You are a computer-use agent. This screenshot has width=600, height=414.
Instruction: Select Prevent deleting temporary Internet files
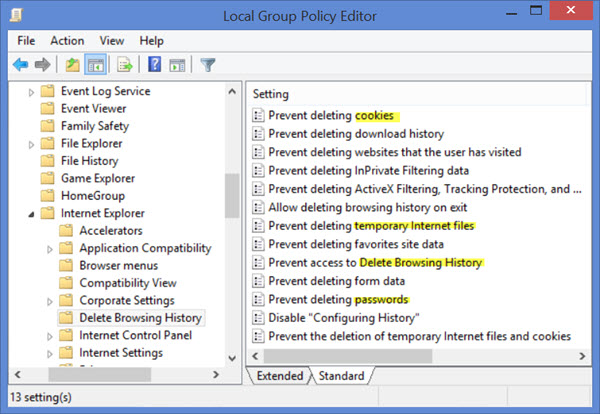tap(371, 226)
